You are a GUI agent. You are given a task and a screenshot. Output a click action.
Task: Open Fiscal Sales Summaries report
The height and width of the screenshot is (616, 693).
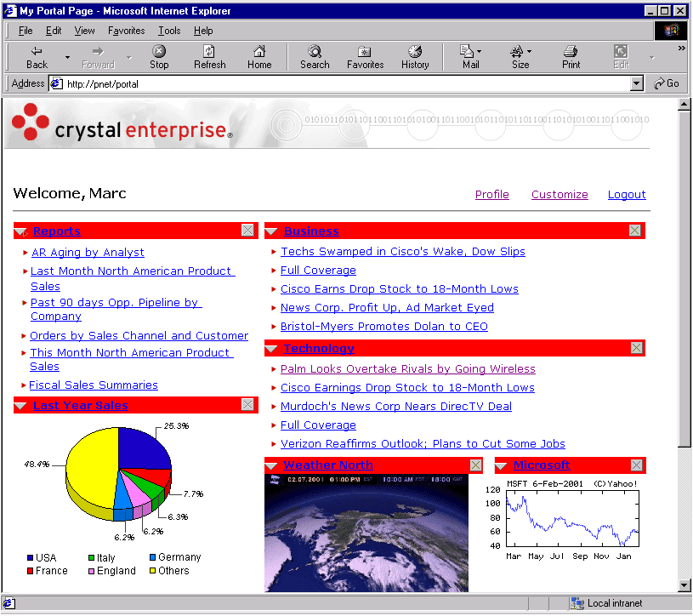point(94,385)
